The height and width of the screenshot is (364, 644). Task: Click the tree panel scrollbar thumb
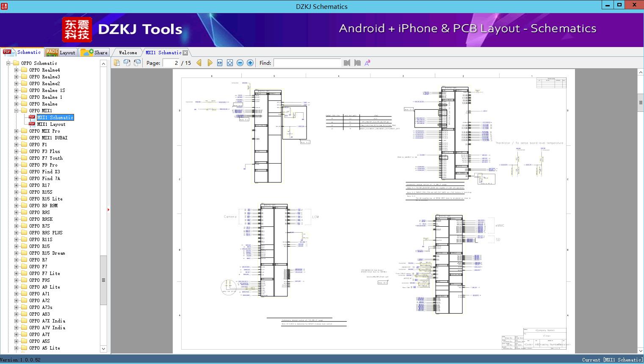click(103, 280)
